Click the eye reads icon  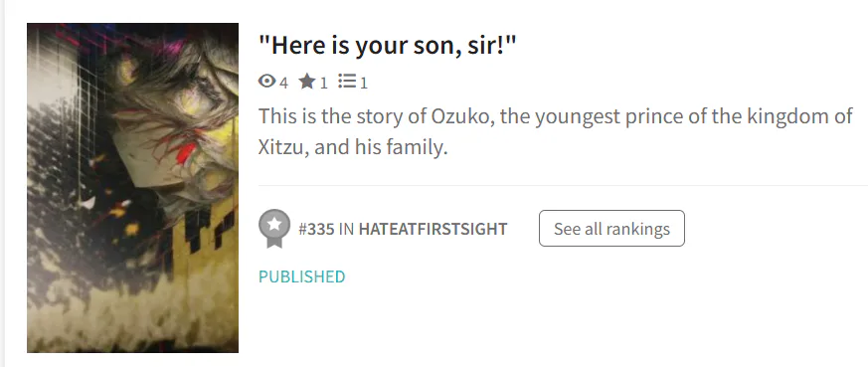(266, 82)
